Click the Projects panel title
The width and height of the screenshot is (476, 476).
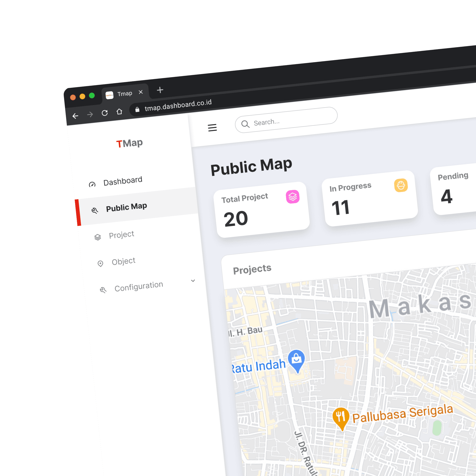252,269
